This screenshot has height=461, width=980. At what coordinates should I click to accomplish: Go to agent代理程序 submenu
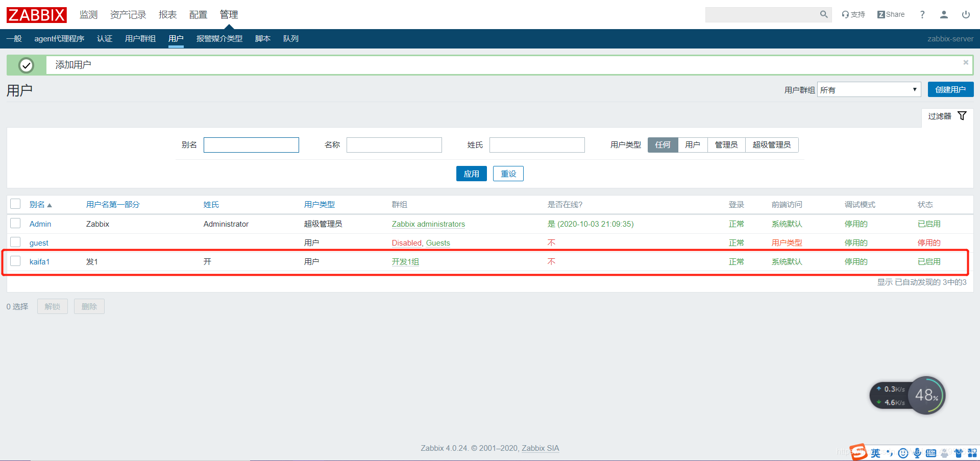[x=59, y=39]
